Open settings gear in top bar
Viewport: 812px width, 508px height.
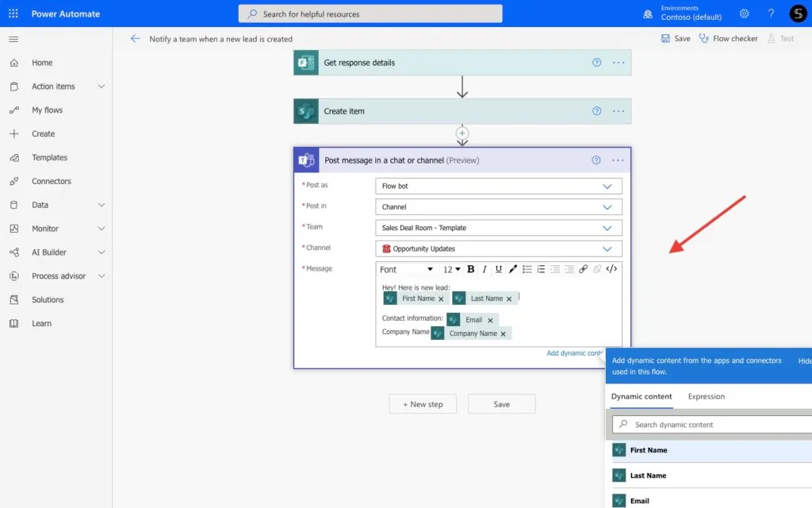point(744,14)
